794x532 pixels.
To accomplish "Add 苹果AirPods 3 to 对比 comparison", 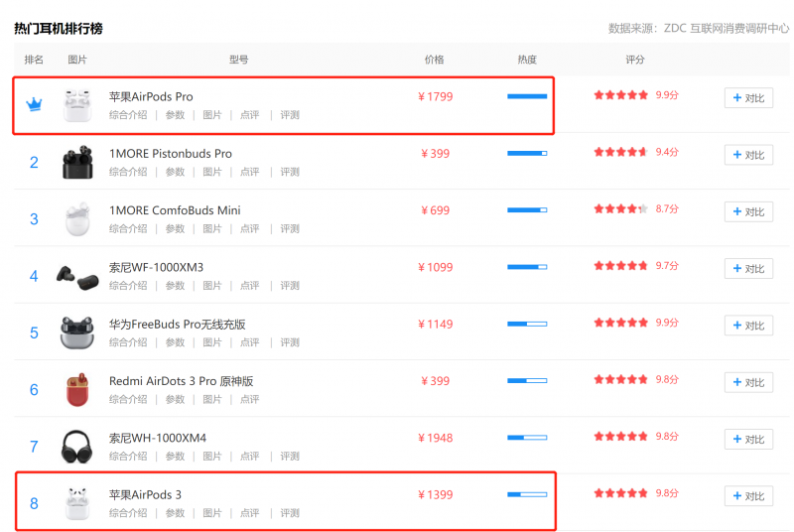I will (748, 495).
